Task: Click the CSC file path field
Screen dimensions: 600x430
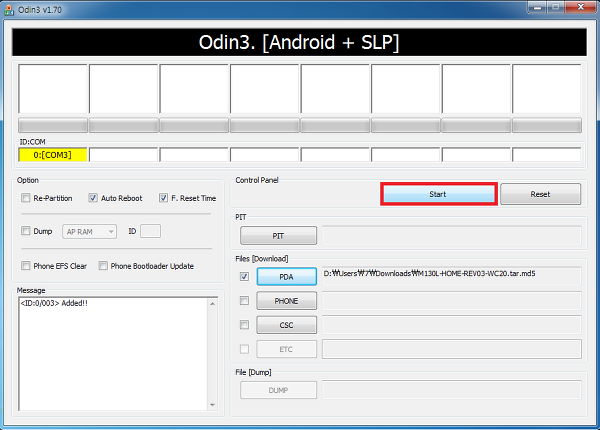Action: [452, 325]
